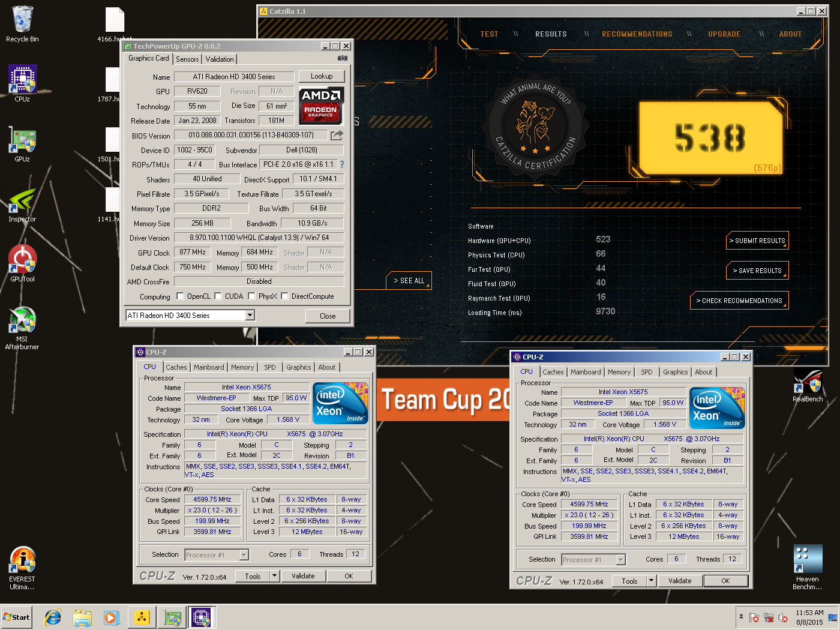Click Validate in the left CPU-Z window
Image resolution: width=840 pixels, height=630 pixels.
click(303, 576)
